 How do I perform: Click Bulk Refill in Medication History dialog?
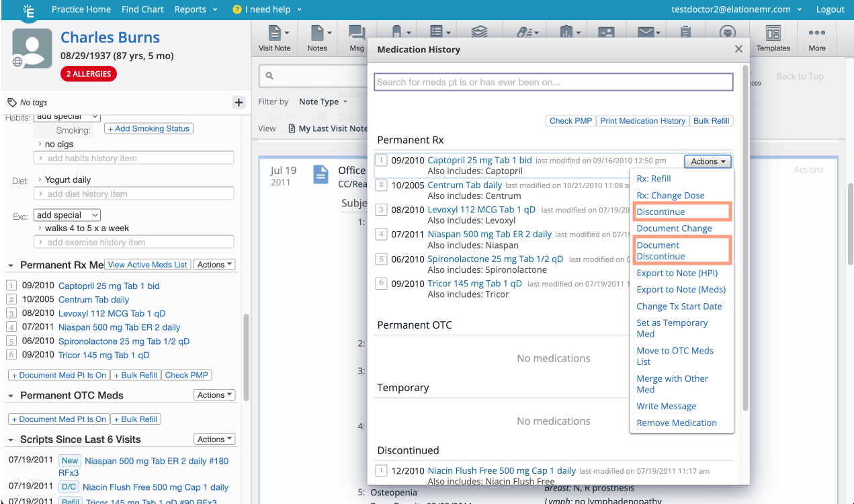(711, 121)
